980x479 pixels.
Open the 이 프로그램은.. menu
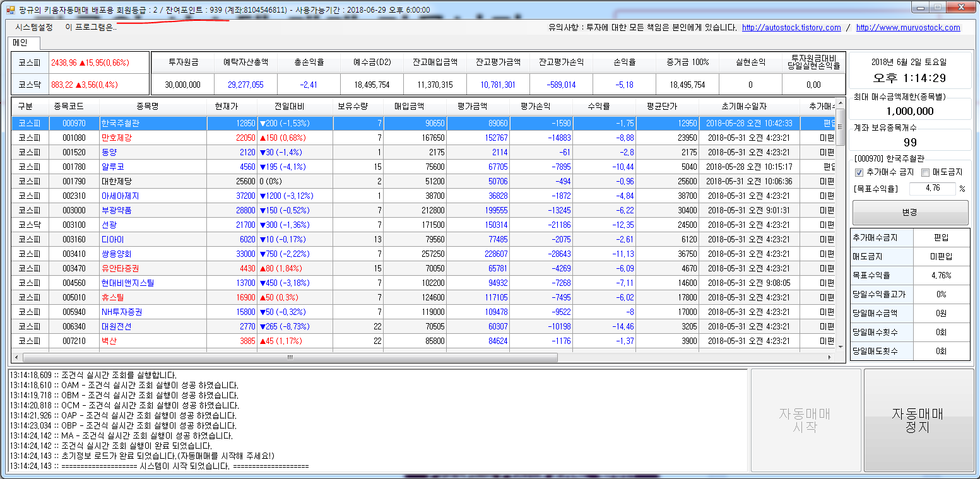click(91, 27)
